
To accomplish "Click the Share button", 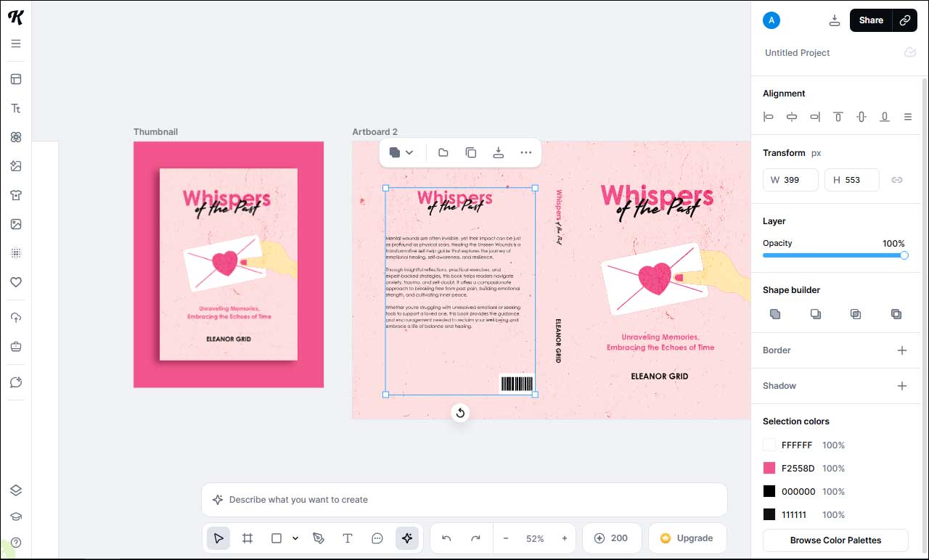I will click(871, 20).
